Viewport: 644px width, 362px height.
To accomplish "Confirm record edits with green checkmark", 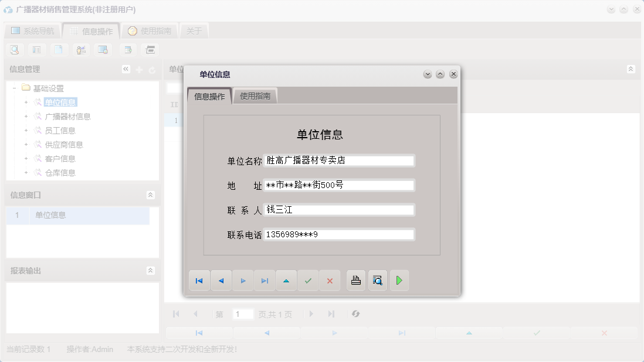I will [x=308, y=281].
